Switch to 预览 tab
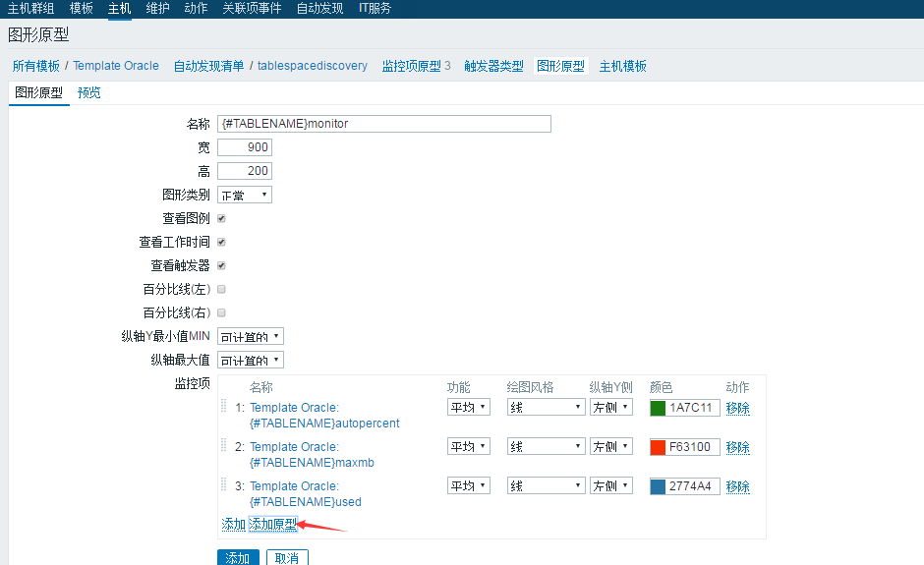 89,92
